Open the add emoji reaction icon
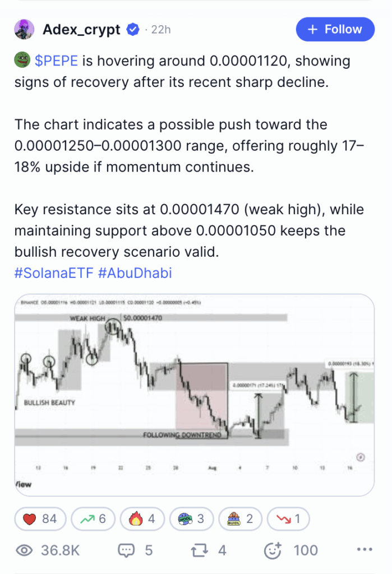392x574 pixels. (x=273, y=550)
